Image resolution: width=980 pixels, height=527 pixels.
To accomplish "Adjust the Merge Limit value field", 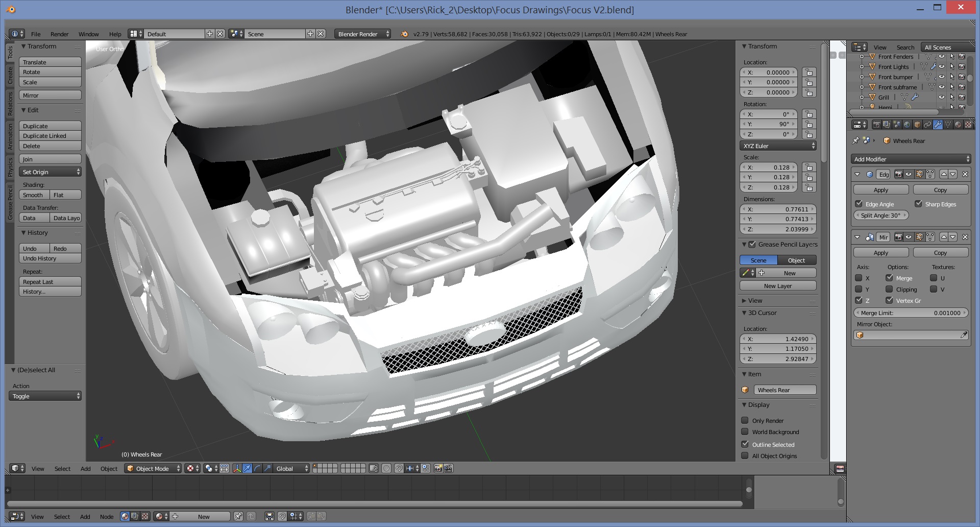I will pos(911,313).
